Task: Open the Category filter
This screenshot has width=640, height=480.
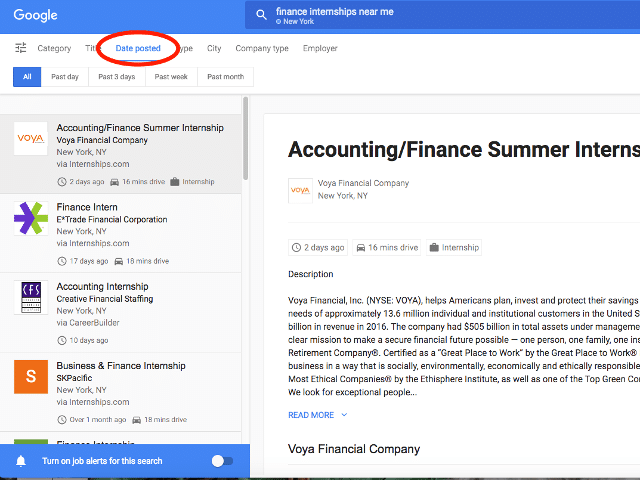Action: 54,48
